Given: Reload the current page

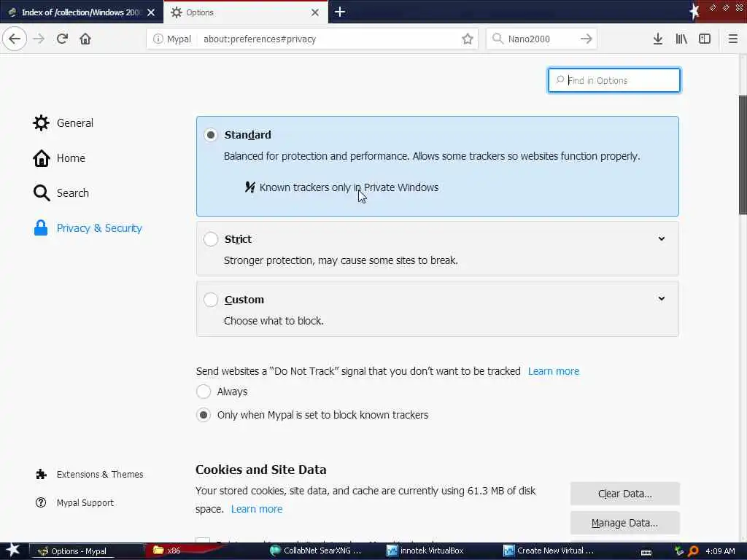Looking at the screenshot, I should tap(62, 39).
